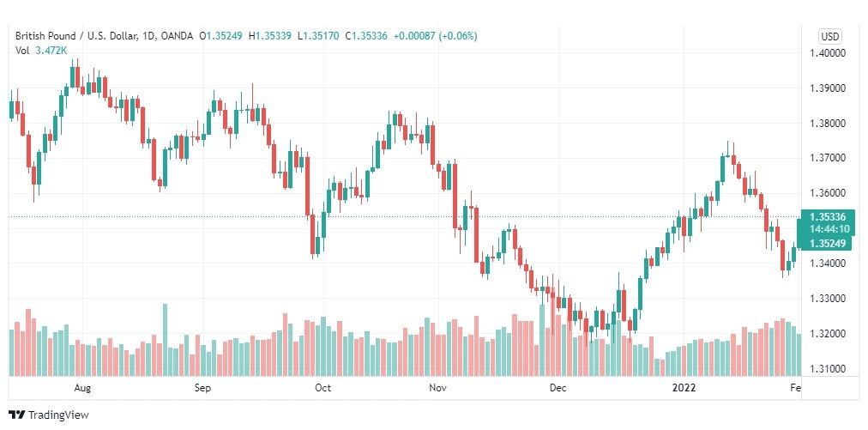Click the TradingView logo icon
868x430 pixels.
click(x=17, y=415)
